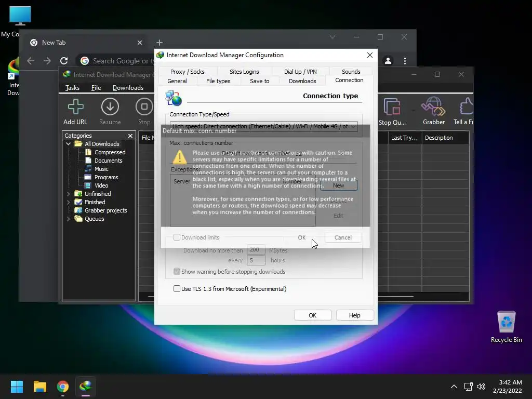Expand the Queues tree node
Screen dimensions: 532x399
point(68,219)
